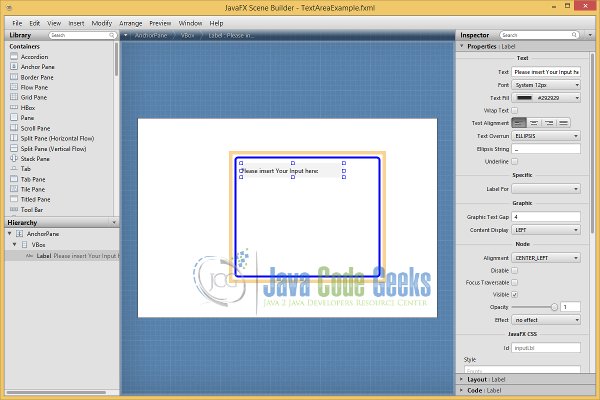Click the Anchor Pane icon in Library
Viewport: 600px width, 400px height.
(x=14, y=67)
